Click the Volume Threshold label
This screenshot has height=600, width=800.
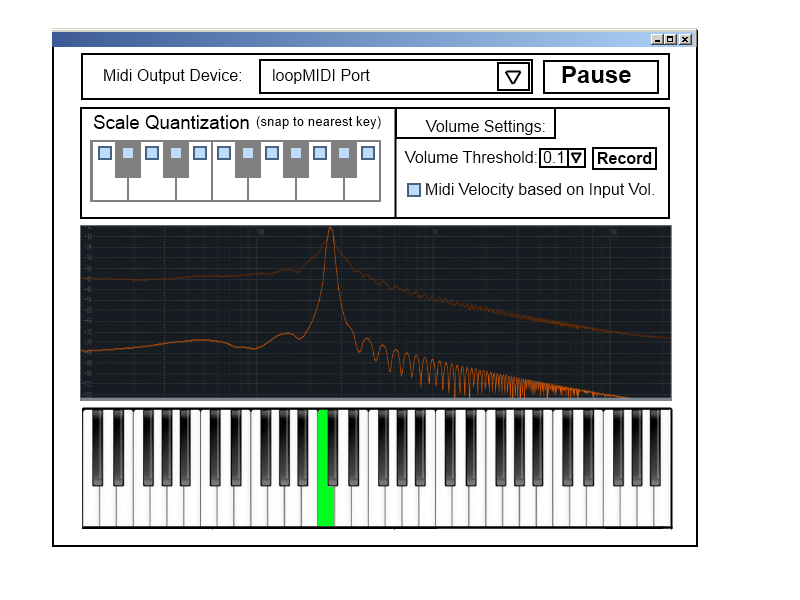(x=470, y=158)
